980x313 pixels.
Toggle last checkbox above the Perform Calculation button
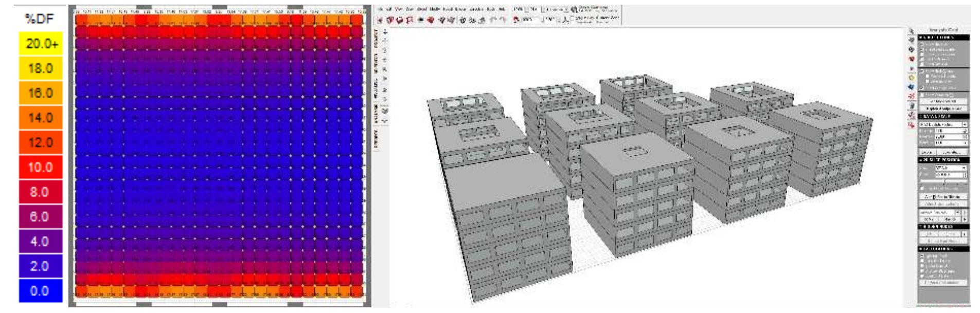point(922,277)
